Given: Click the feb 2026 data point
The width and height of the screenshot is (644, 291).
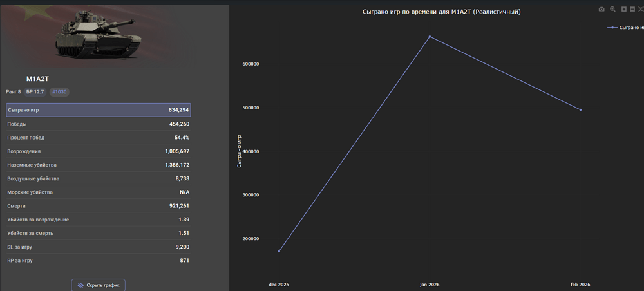Looking at the screenshot, I should coord(580,110).
